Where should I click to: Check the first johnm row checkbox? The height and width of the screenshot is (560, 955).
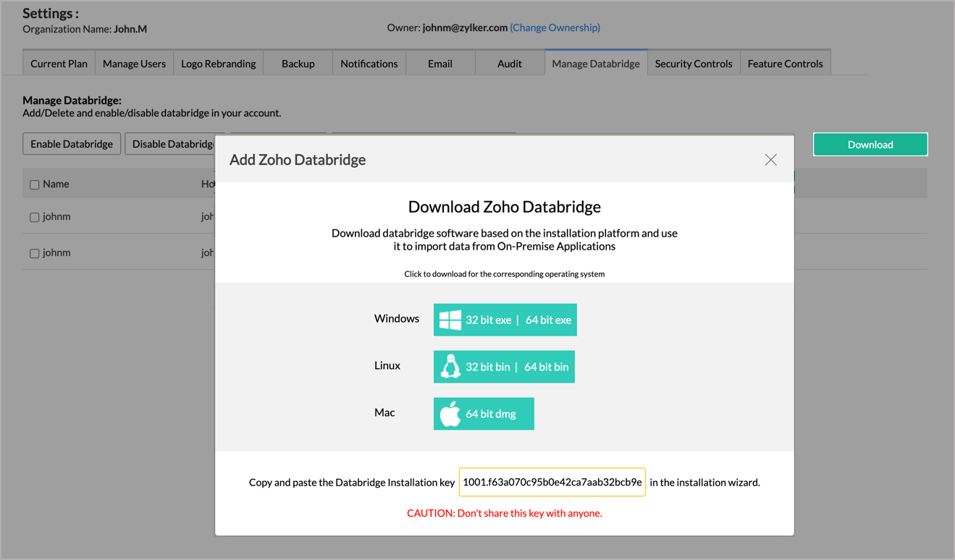[x=34, y=217]
